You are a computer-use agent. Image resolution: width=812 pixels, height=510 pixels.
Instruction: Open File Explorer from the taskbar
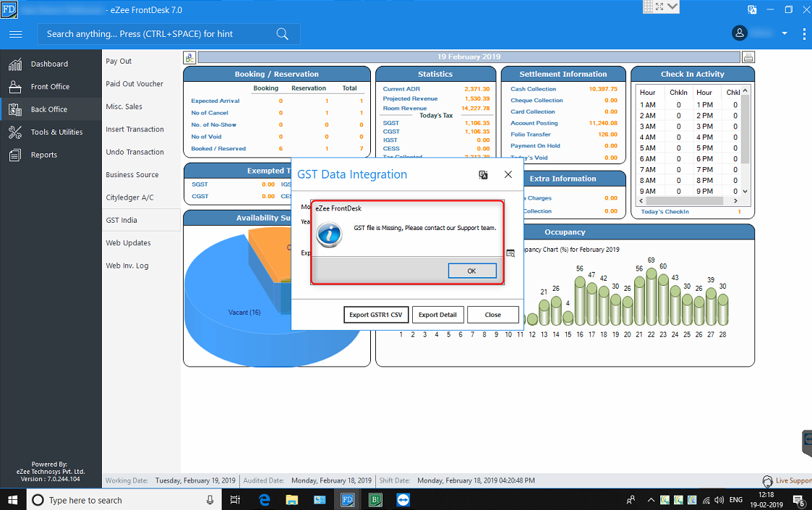292,500
